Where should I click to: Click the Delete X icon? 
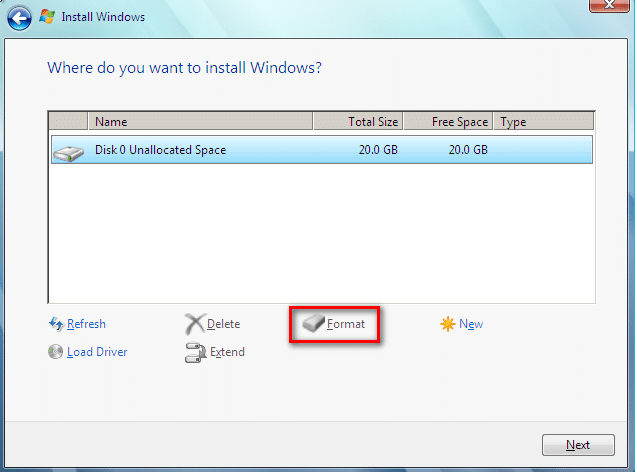(x=195, y=324)
